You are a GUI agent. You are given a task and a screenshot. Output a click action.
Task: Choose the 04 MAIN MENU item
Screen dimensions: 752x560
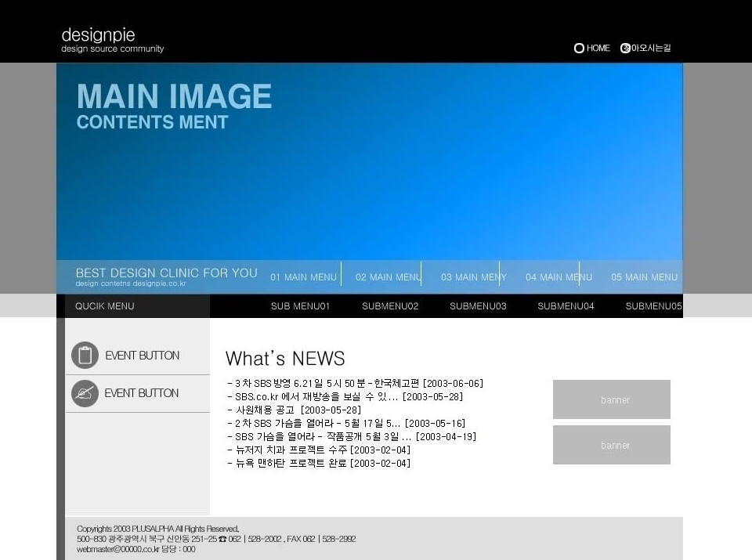coord(559,277)
